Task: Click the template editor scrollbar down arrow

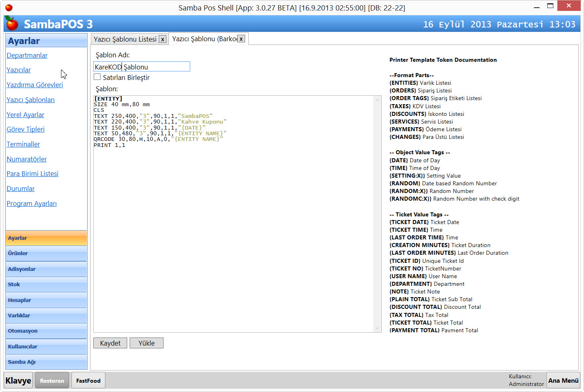Action: click(x=378, y=328)
